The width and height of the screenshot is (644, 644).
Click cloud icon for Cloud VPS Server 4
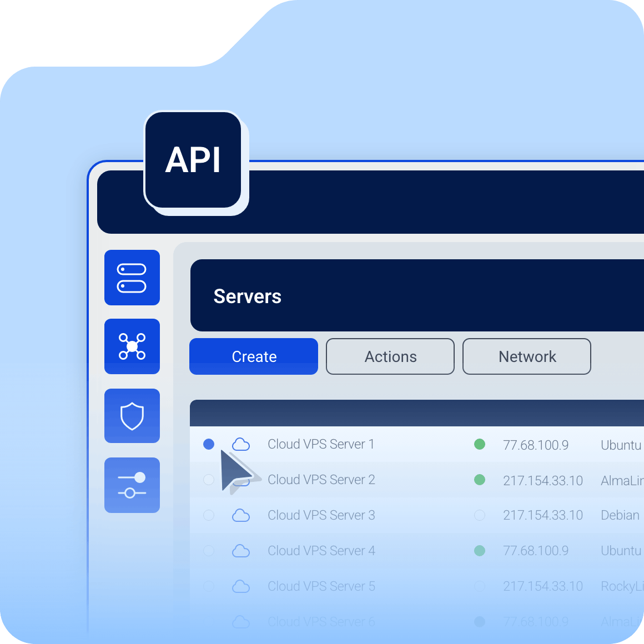[241, 551]
